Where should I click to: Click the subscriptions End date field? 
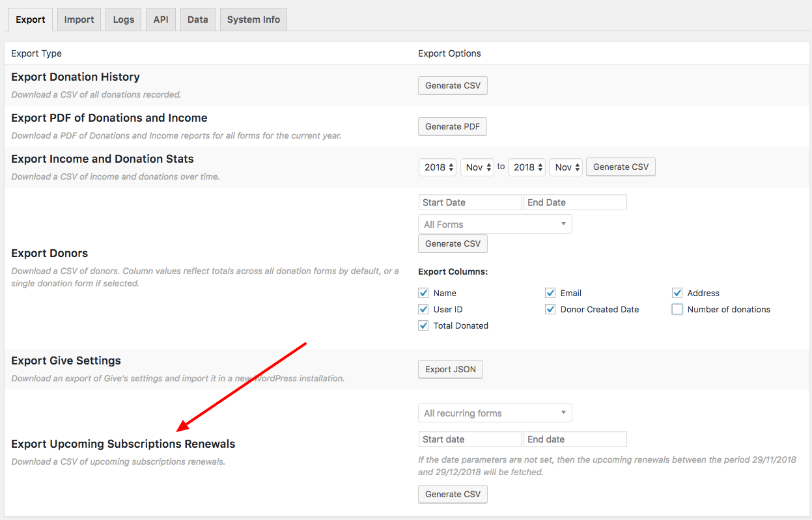tap(575, 439)
